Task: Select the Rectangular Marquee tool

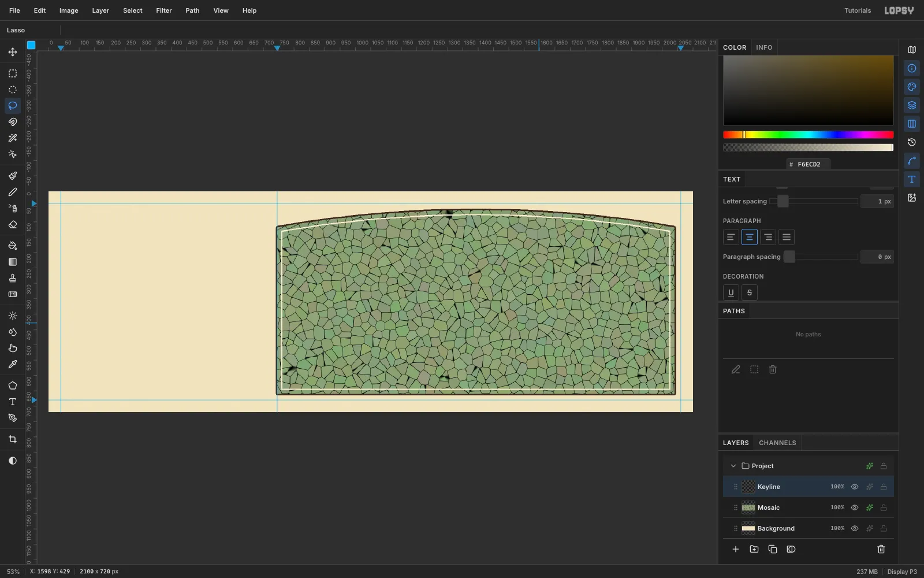Action: 13,73
